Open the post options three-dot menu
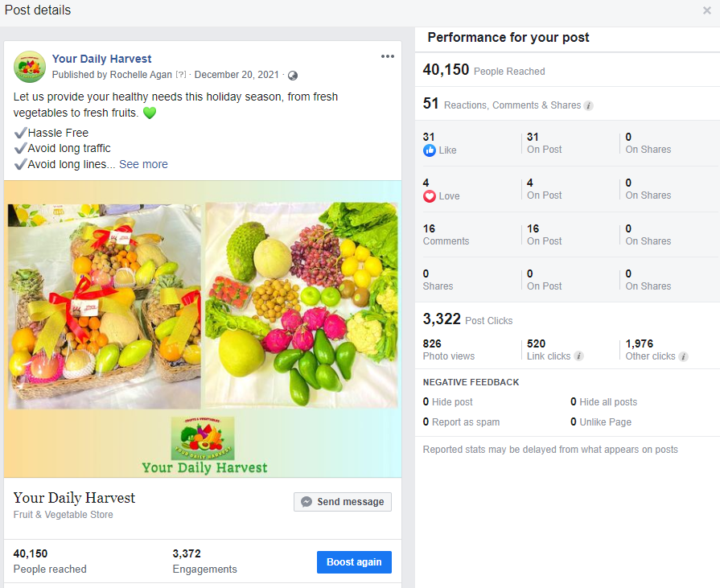Viewport: 720px width, 588px height. (x=388, y=56)
